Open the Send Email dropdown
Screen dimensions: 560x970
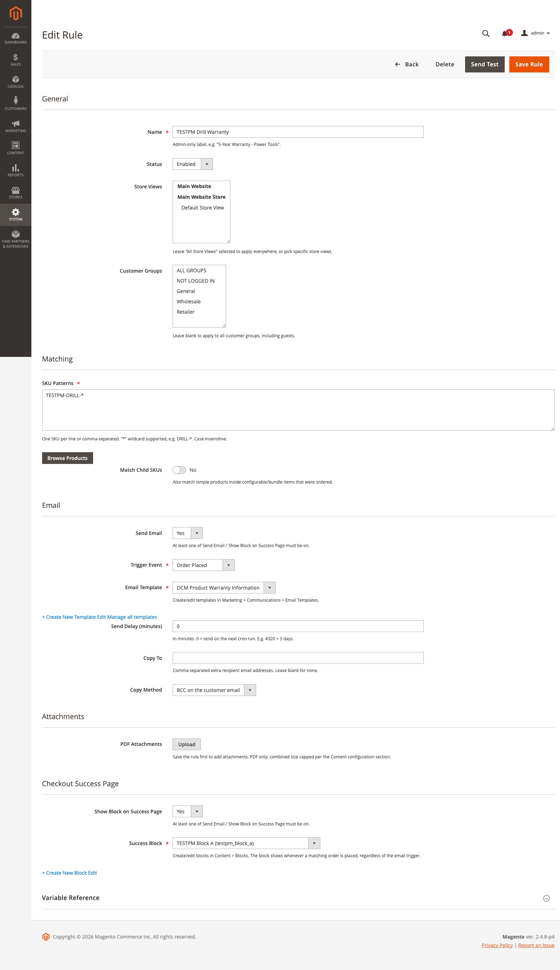(187, 533)
